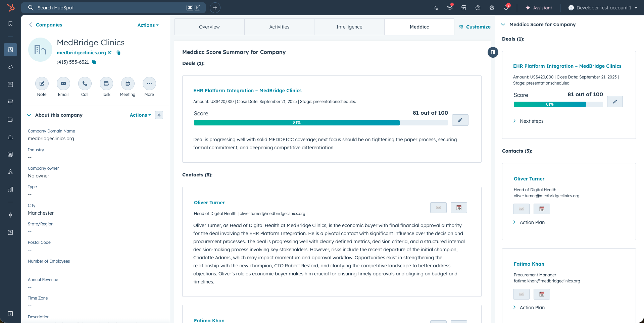This screenshot has height=323, width=644.
Task: Open the Actions dropdown beside Companies
Action: pyautogui.click(x=148, y=25)
